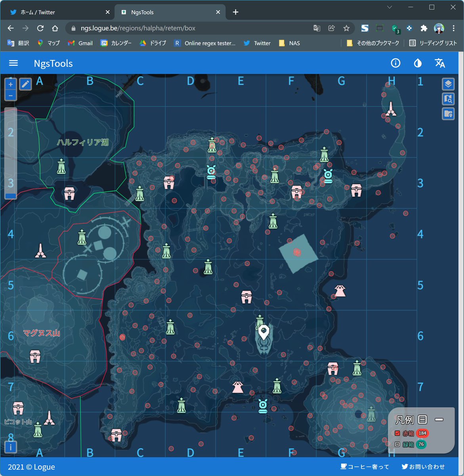Viewport: 464px width, 476px height.
Task: Open the map attribution info button
Action: (x=11, y=447)
